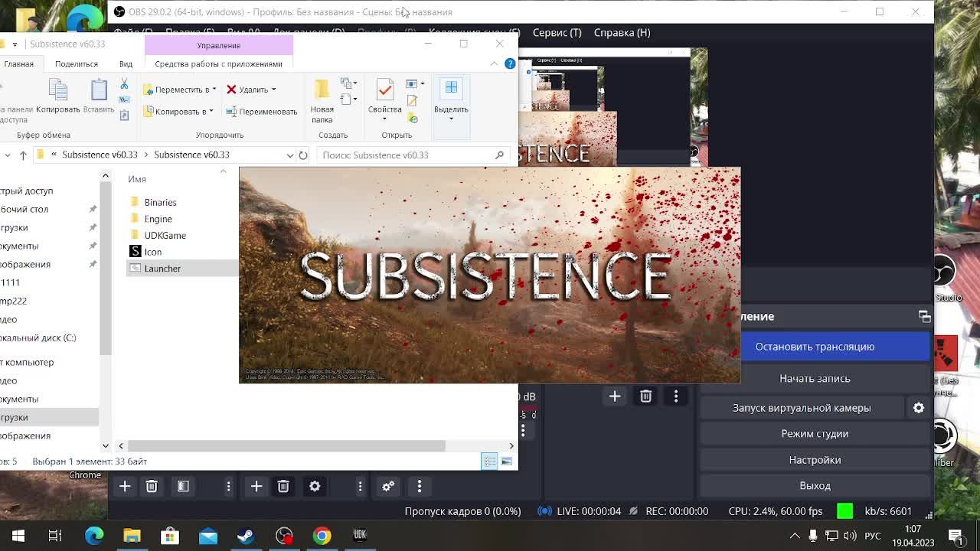The height and width of the screenshot is (551, 980).
Task: Open source properties gear in OBS
Action: pyautogui.click(x=315, y=486)
